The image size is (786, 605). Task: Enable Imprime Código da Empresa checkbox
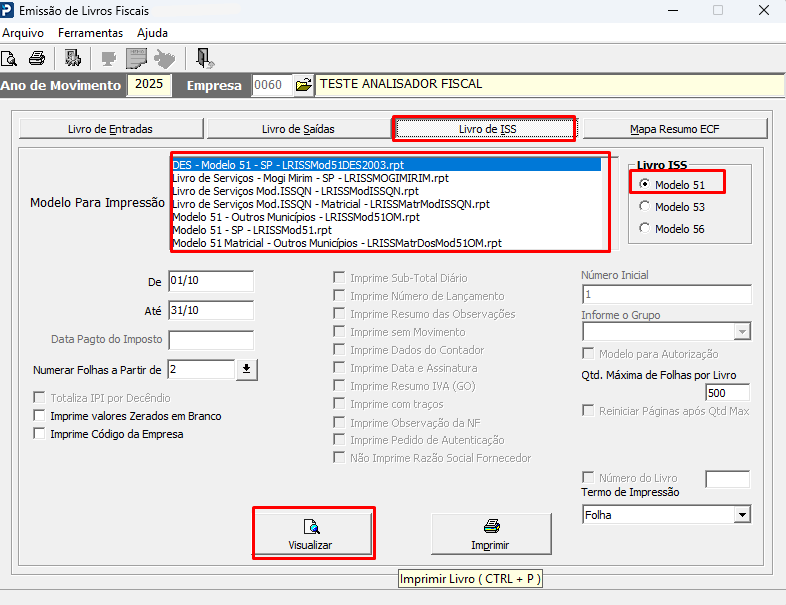click(39, 433)
